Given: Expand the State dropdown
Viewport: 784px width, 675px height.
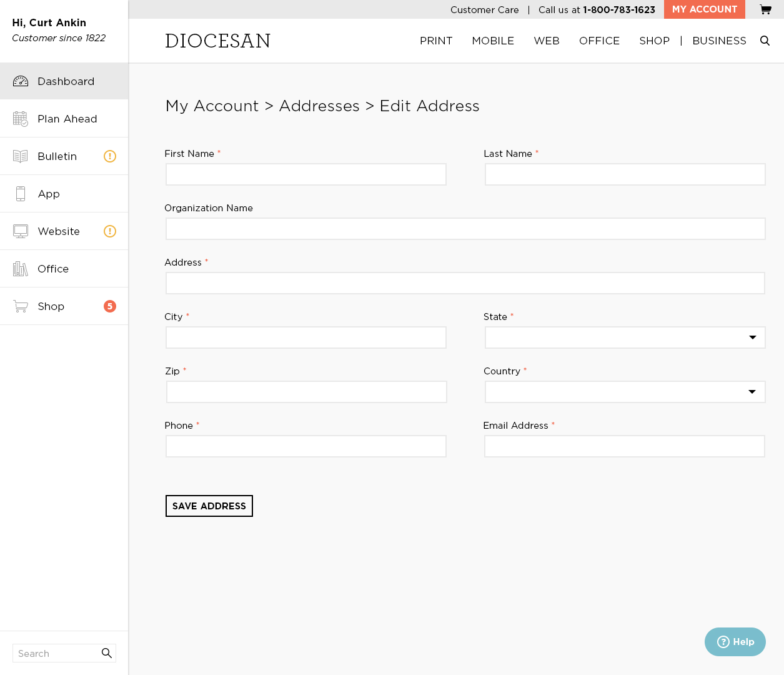Looking at the screenshot, I should tap(625, 337).
